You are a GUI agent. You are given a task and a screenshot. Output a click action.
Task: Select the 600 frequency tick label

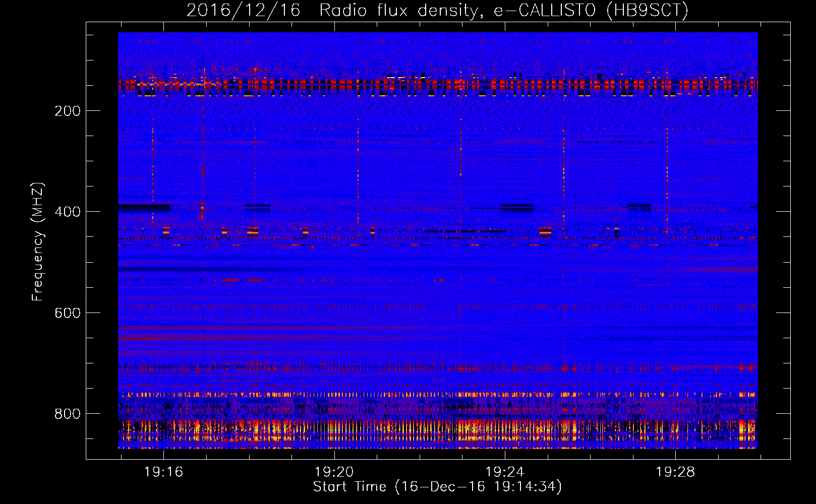click(68, 313)
